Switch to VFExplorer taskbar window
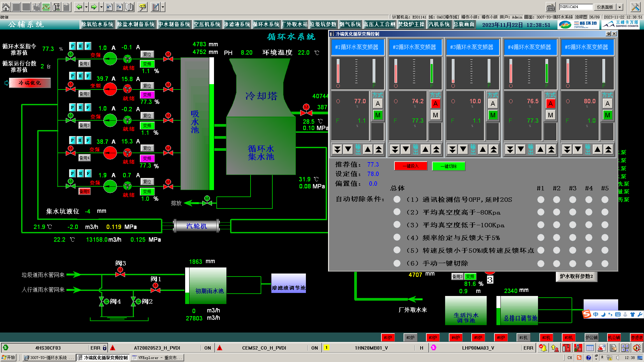This screenshot has height=362, width=644. tap(157, 358)
